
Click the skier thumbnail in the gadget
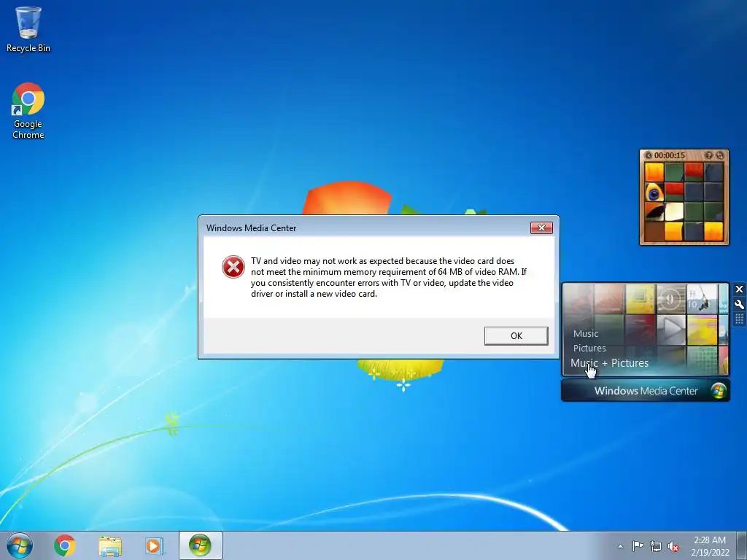pos(701,299)
